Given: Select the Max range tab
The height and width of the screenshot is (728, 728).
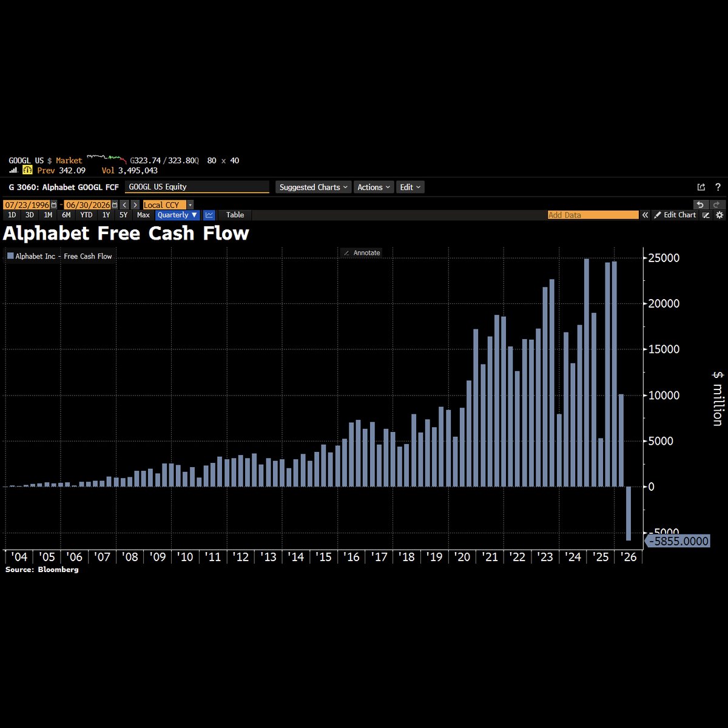Looking at the screenshot, I should [x=143, y=215].
